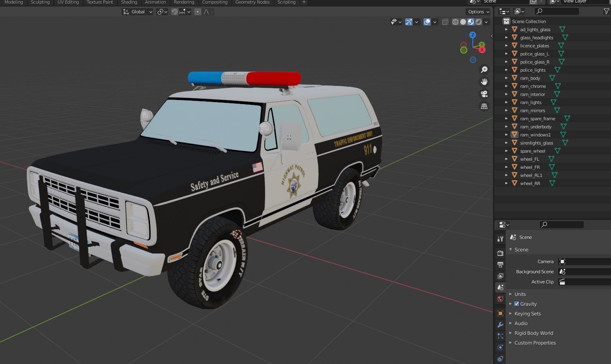Open the Modifier properties tab
Viewport: 611px width, 364px height.
[500, 324]
